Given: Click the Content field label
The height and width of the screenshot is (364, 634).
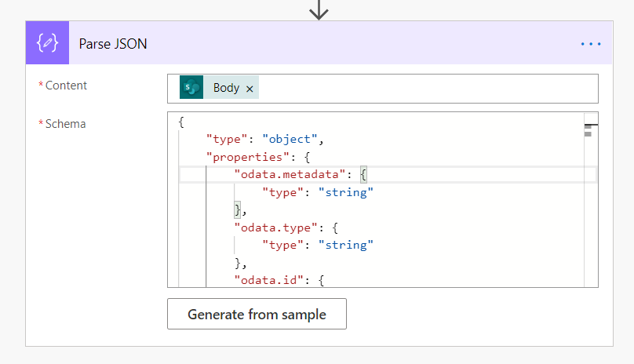Looking at the screenshot, I should coord(66,86).
